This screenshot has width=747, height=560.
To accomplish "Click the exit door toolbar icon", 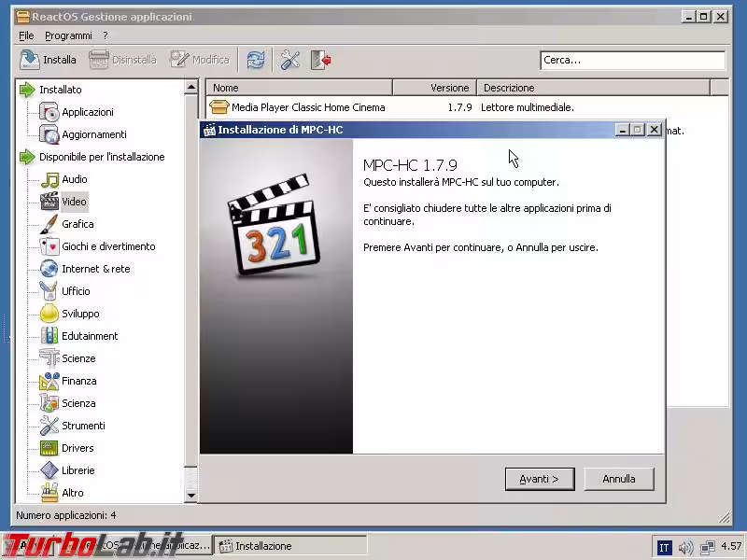I will (x=321, y=60).
